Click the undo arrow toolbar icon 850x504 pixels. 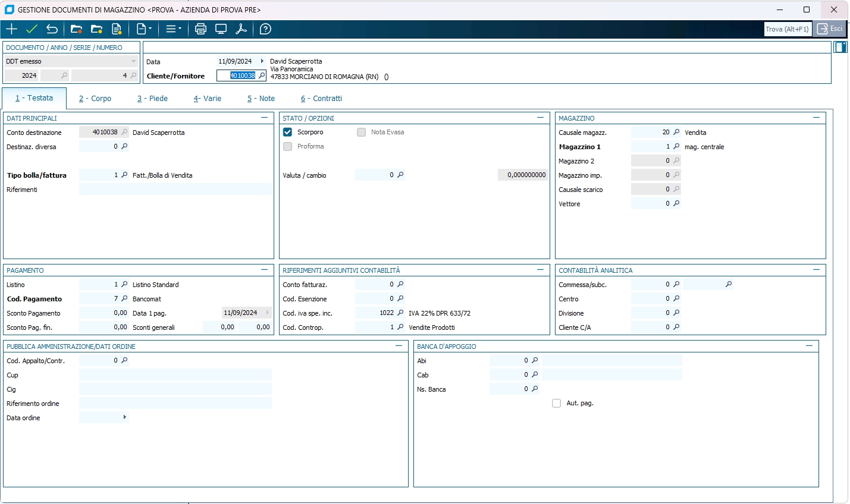pos(52,29)
